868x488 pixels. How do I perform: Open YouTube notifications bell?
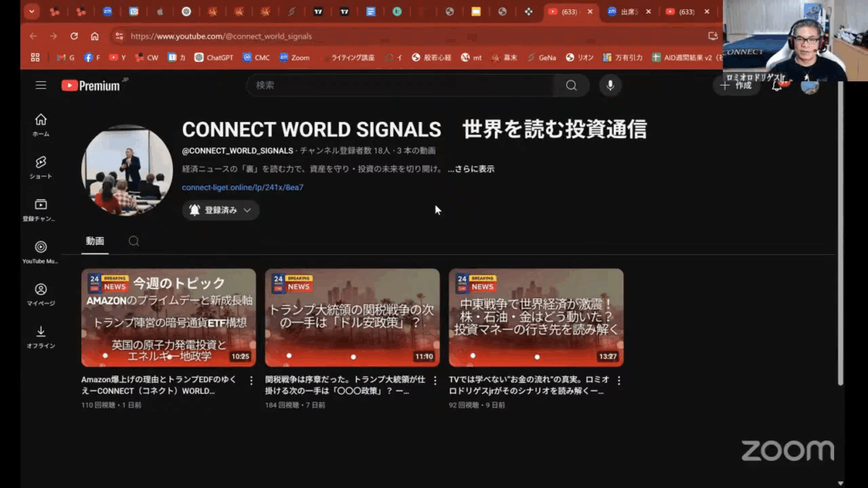(x=778, y=86)
